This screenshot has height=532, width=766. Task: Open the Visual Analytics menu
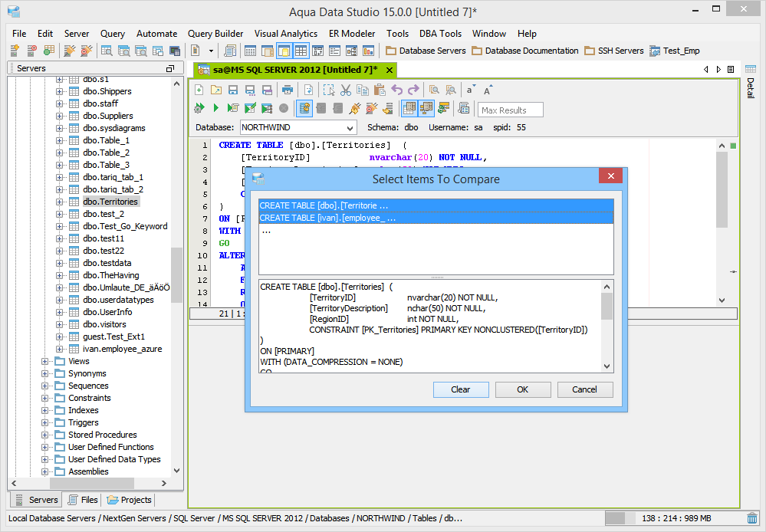click(286, 34)
